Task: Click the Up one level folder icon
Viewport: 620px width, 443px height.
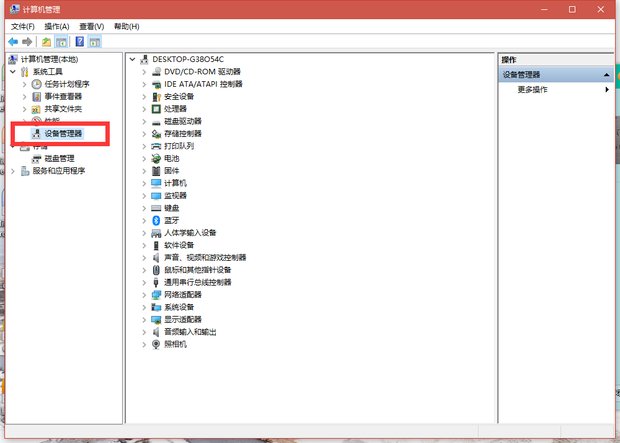Action: (x=47, y=42)
